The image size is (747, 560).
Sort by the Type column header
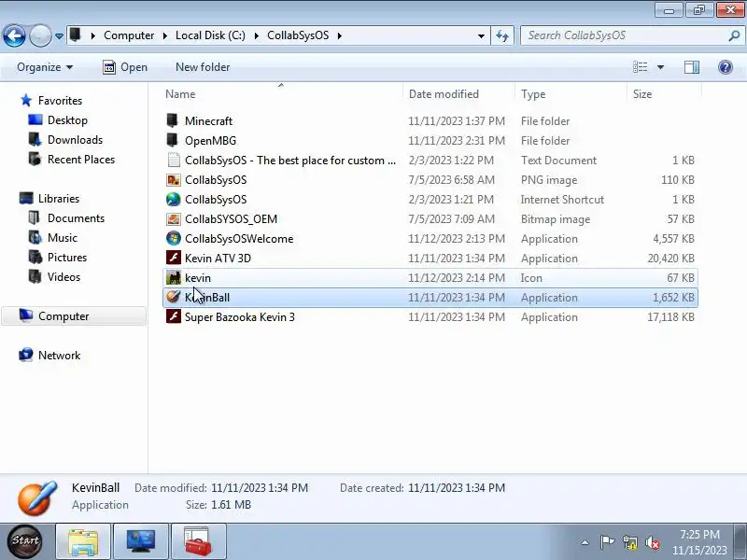[532, 94]
